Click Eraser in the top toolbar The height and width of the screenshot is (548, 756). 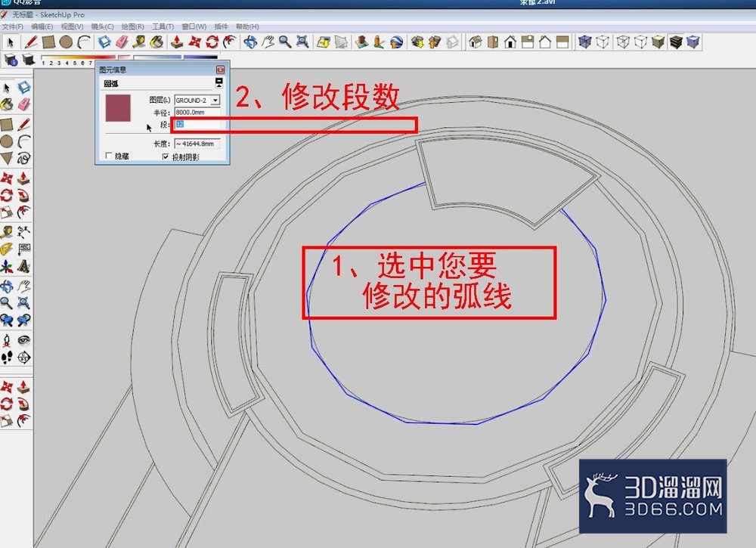coord(122,42)
